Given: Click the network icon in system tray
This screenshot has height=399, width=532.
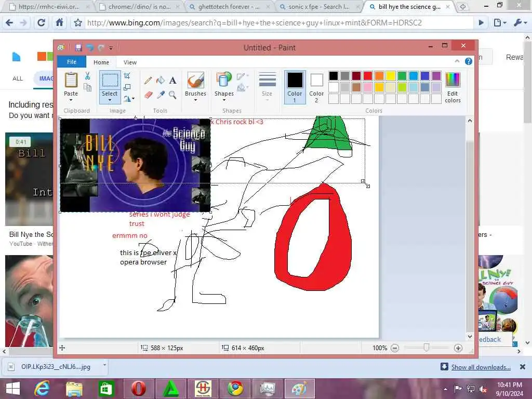Looking at the screenshot, I should click(471, 389).
